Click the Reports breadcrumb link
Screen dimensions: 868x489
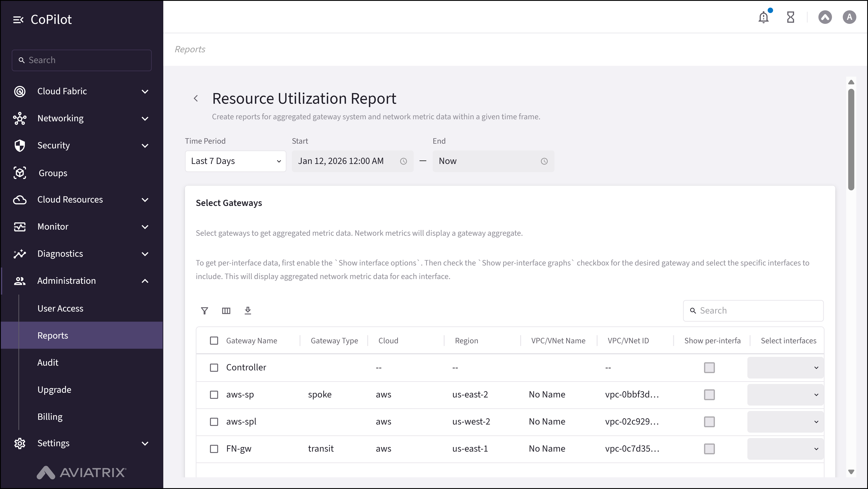(x=190, y=49)
